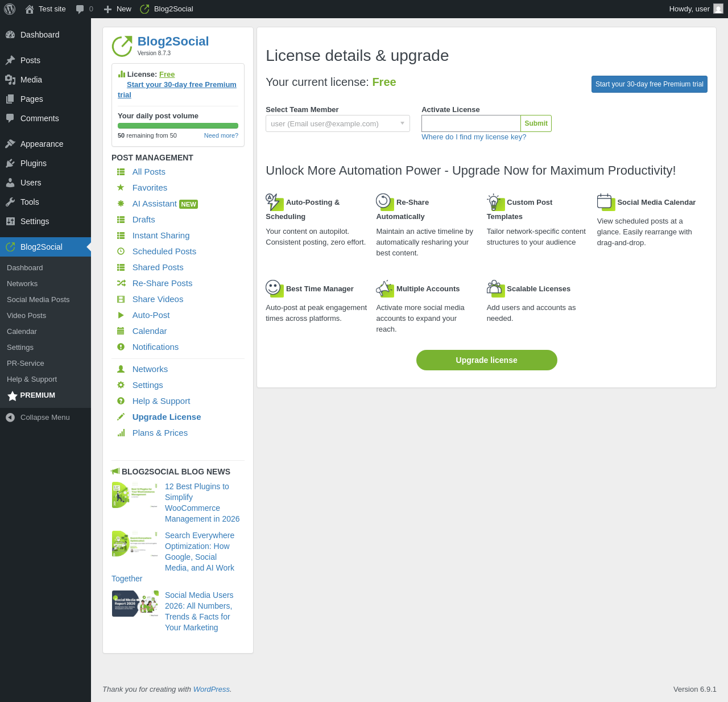Viewport: 728px width, 702px height.
Task: Open Networks in Blog2Social submenu
Action: click(x=22, y=284)
